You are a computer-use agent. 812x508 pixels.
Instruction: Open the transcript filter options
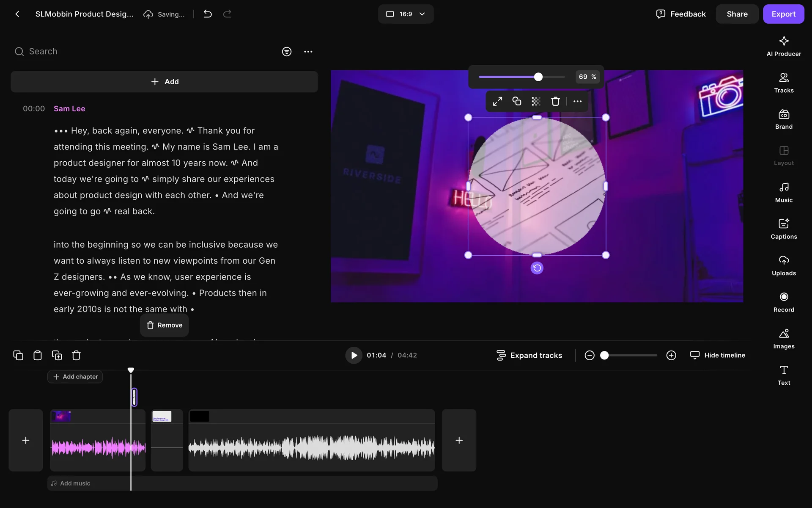coord(286,52)
